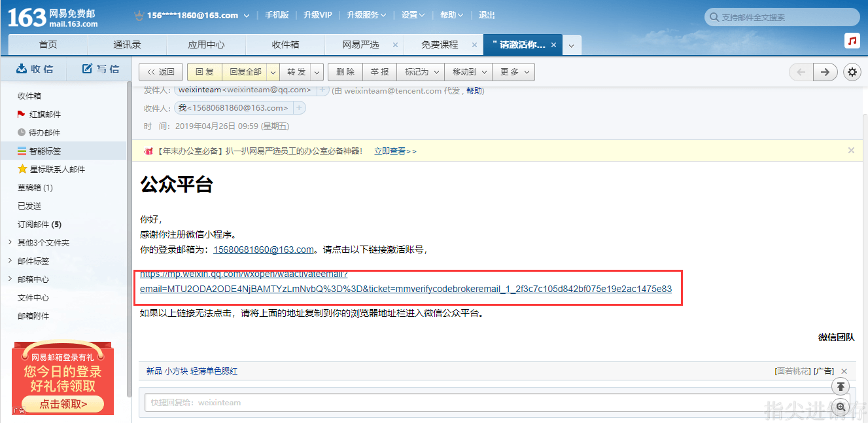
Task: Click the 帮助 link in sender line
Action: point(474,90)
